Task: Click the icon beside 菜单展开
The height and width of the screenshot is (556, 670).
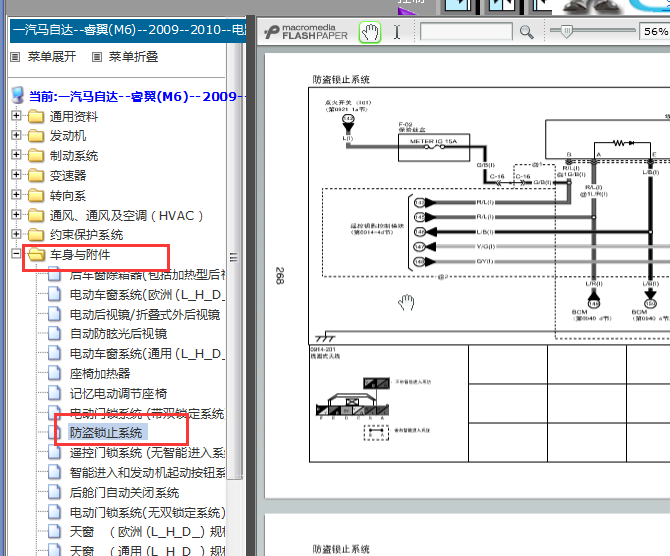Action: point(15,57)
